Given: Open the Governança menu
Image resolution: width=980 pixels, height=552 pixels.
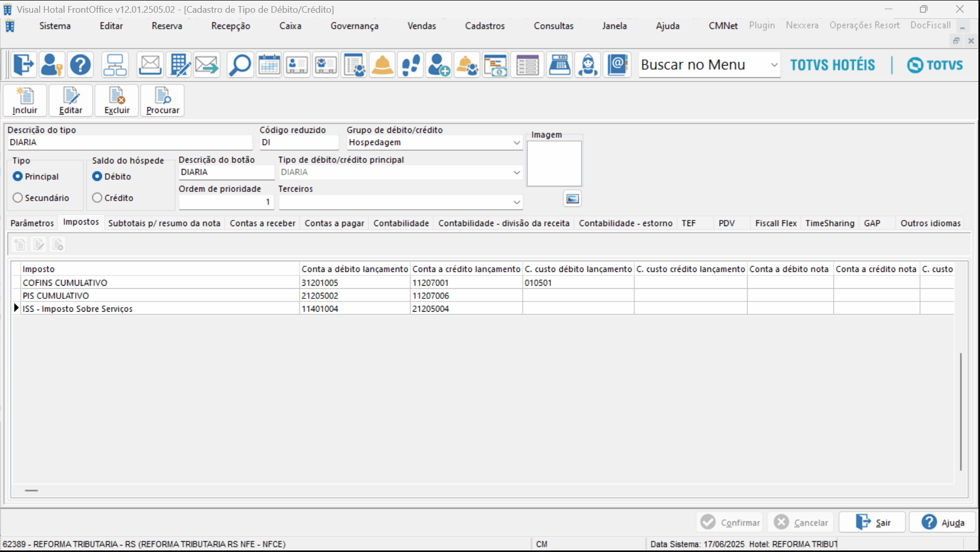Looking at the screenshot, I should click(x=354, y=26).
